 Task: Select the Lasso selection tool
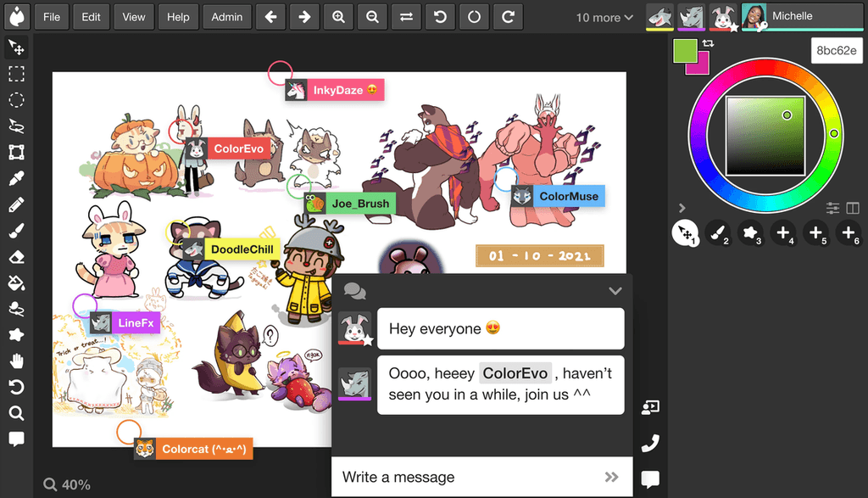click(x=16, y=126)
